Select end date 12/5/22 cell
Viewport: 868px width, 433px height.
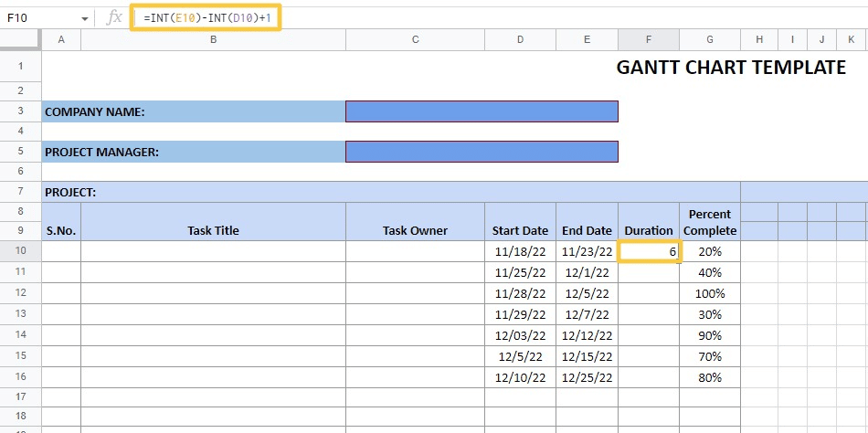tap(587, 293)
